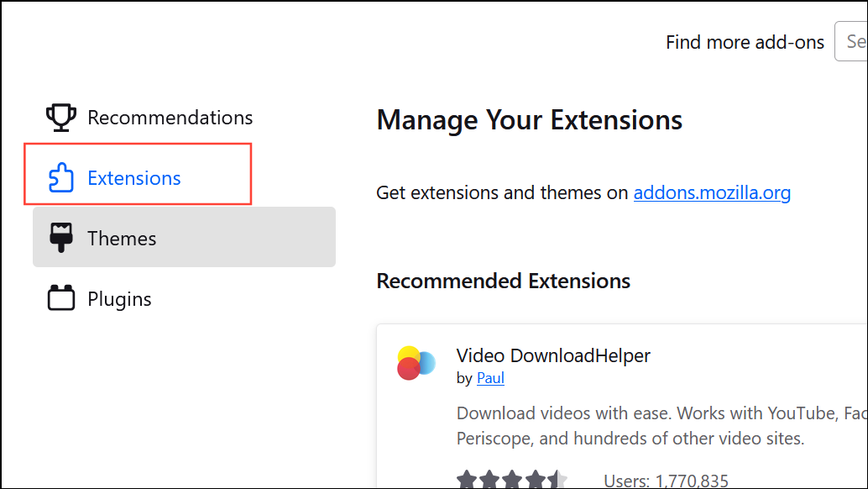Open author Paul's profile link
Viewport: 868px width, 489px height.
click(490, 378)
